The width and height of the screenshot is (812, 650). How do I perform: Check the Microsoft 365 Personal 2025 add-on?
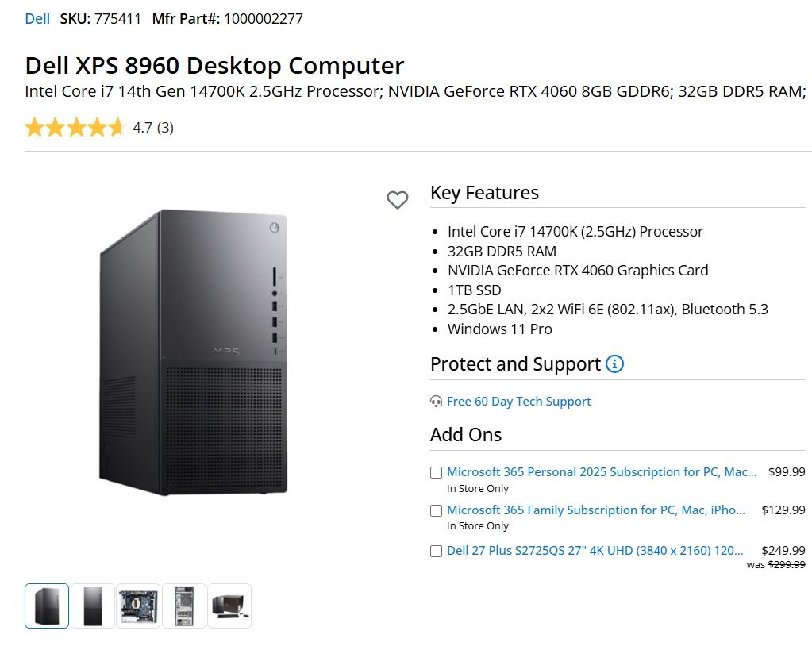click(436, 473)
